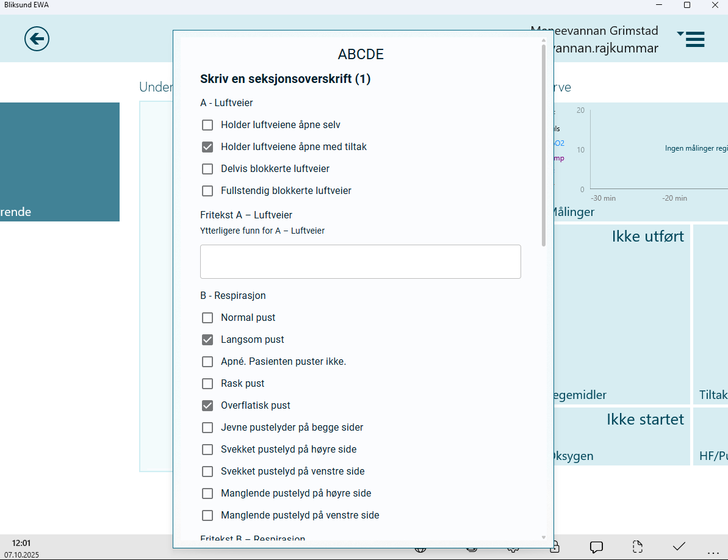
Task: Click the globe icon in the bottom toolbar
Action: point(420,547)
